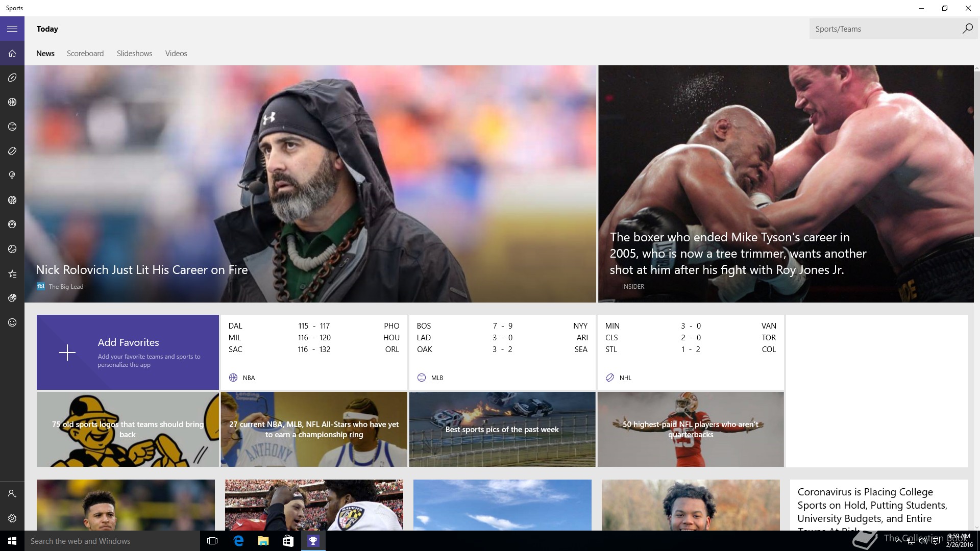This screenshot has width=980, height=551.
Task: Click the CLS 2 - 0 TOR score
Action: pyautogui.click(x=691, y=337)
